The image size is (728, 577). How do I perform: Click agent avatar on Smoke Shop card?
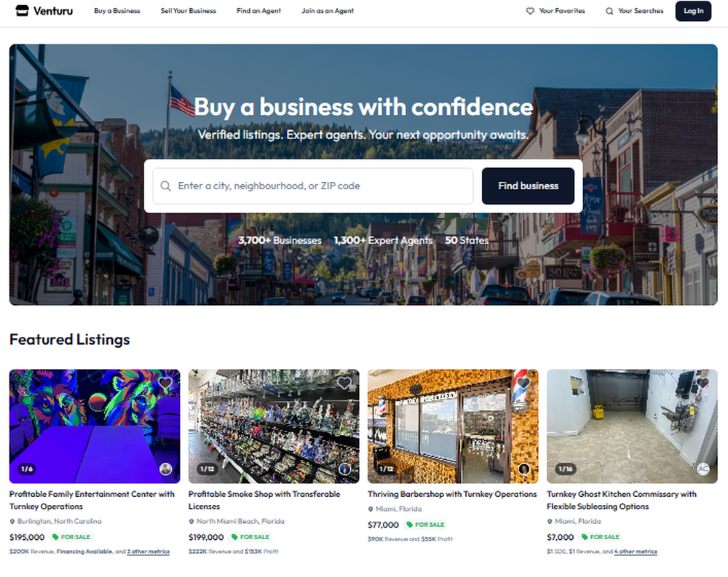tap(345, 469)
